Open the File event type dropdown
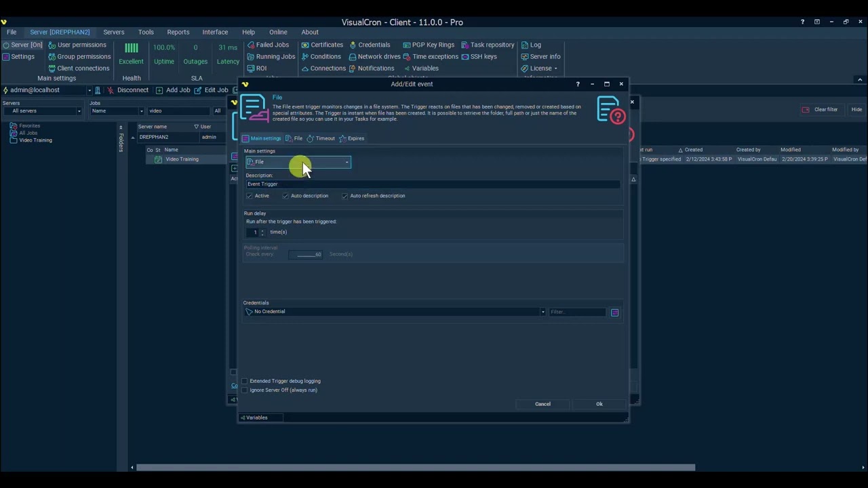This screenshot has height=488, width=868. 298,162
